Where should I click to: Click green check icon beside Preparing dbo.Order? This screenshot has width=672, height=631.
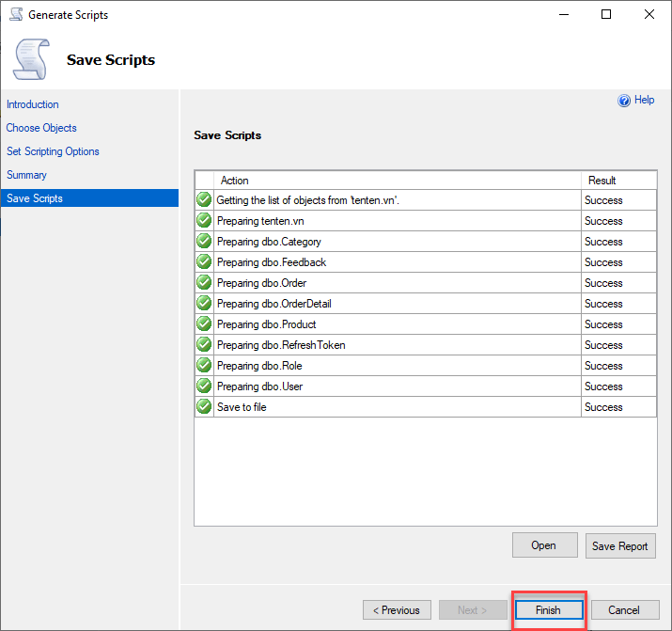(204, 282)
